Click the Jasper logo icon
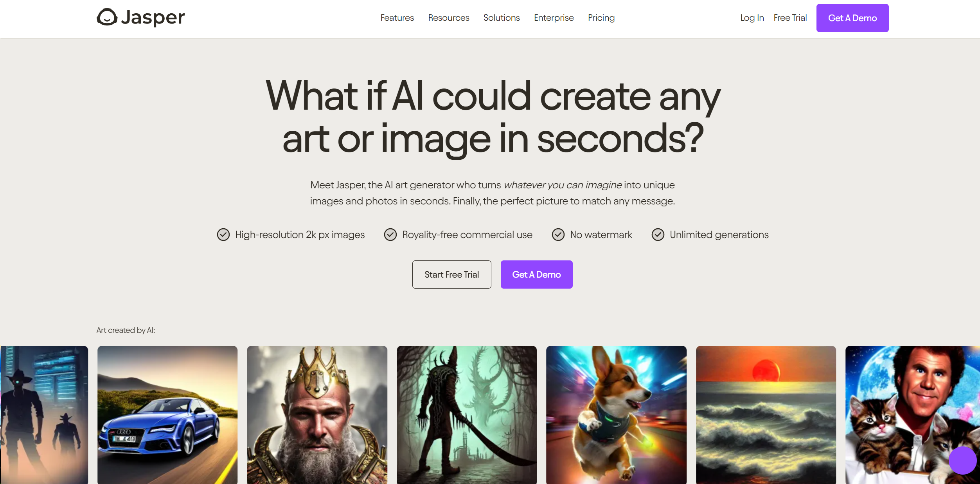This screenshot has height=484, width=980. coord(107,17)
